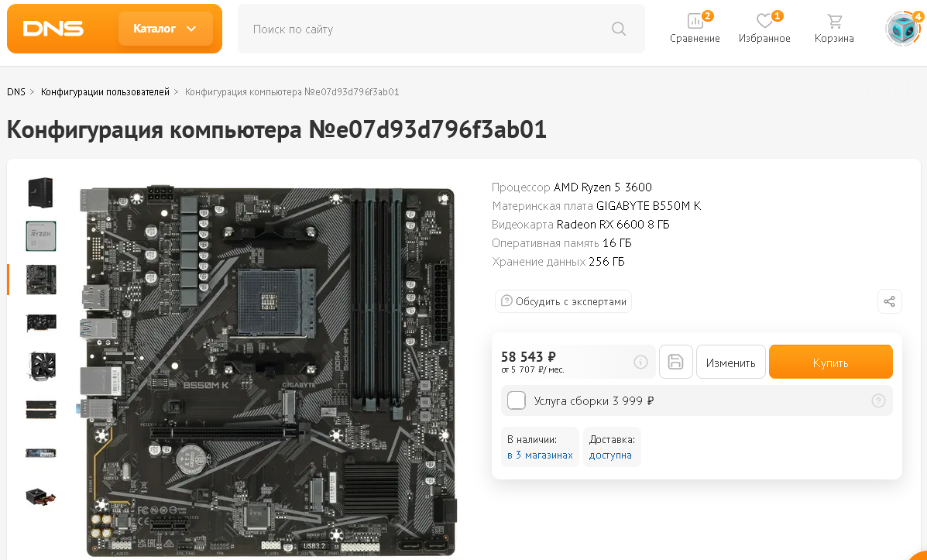Go to the DNS breadcrumb link
927x560 pixels.
click(16, 91)
